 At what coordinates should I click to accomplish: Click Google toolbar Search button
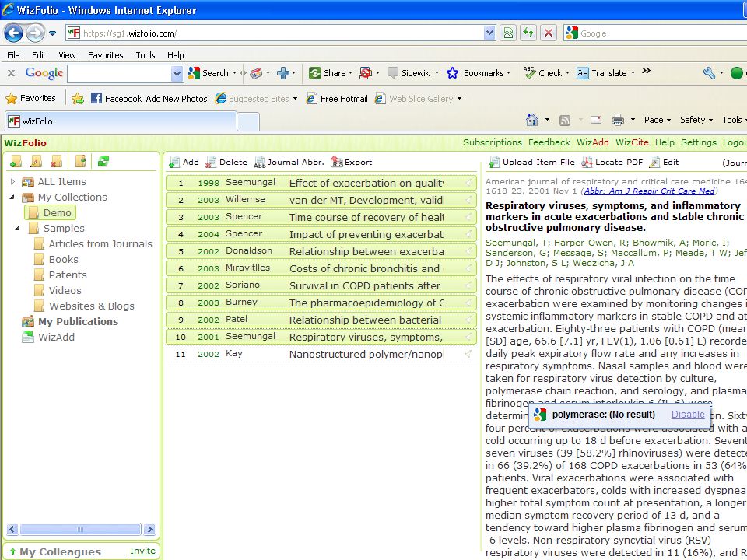coord(209,73)
